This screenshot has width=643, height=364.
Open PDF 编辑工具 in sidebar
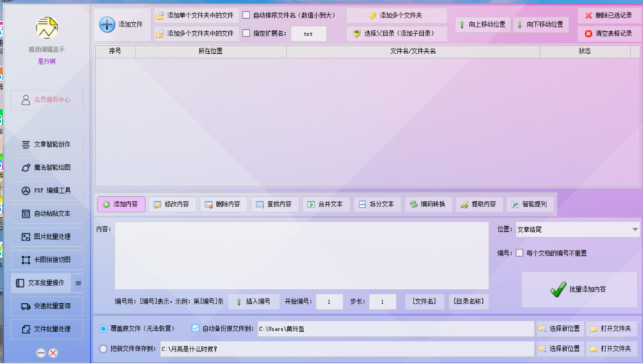(x=47, y=190)
